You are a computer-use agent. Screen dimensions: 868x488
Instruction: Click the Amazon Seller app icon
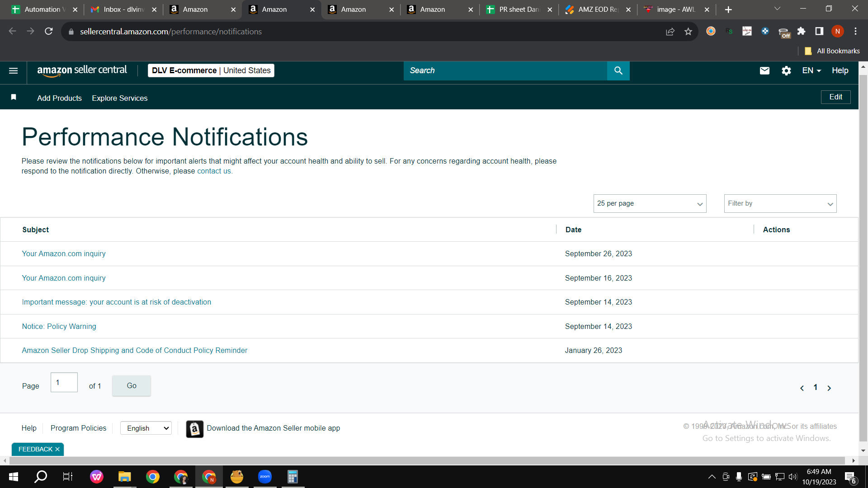(x=195, y=429)
